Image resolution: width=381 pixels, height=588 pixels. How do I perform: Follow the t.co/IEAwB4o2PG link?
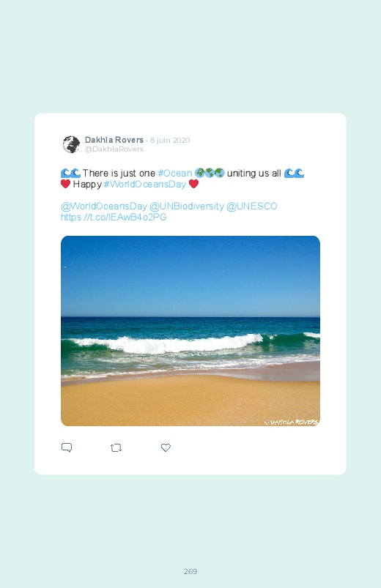[114, 217]
